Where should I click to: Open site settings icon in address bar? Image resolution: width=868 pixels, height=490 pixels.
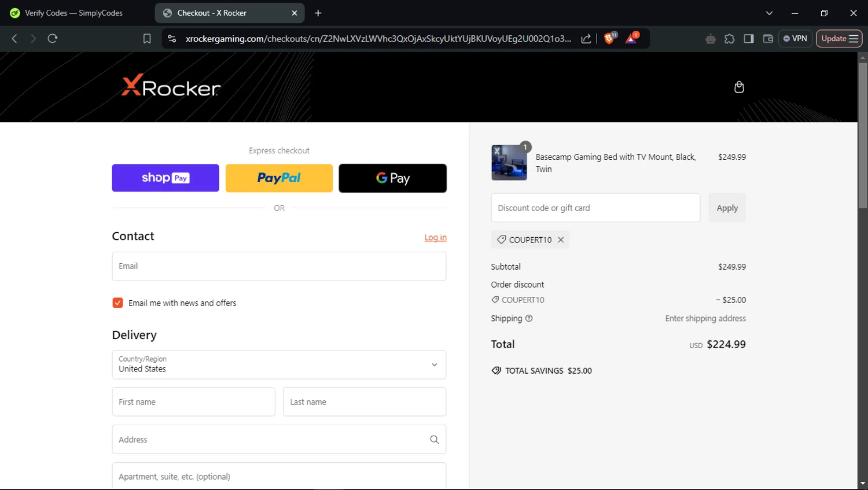click(172, 39)
